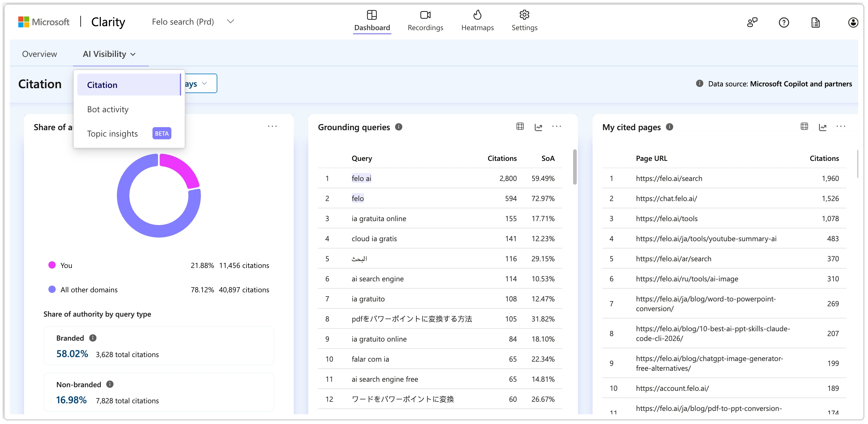Viewport: 868px width, 424px height.
Task: Click the Page URL column header
Action: pos(651,158)
